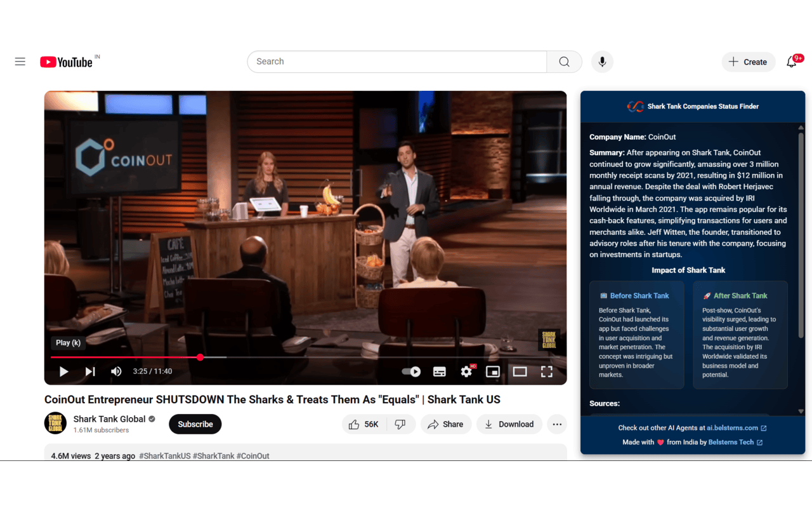Open the Shark Tank Global channel name
Screen dimensions: 812x508
click(109, 419)
